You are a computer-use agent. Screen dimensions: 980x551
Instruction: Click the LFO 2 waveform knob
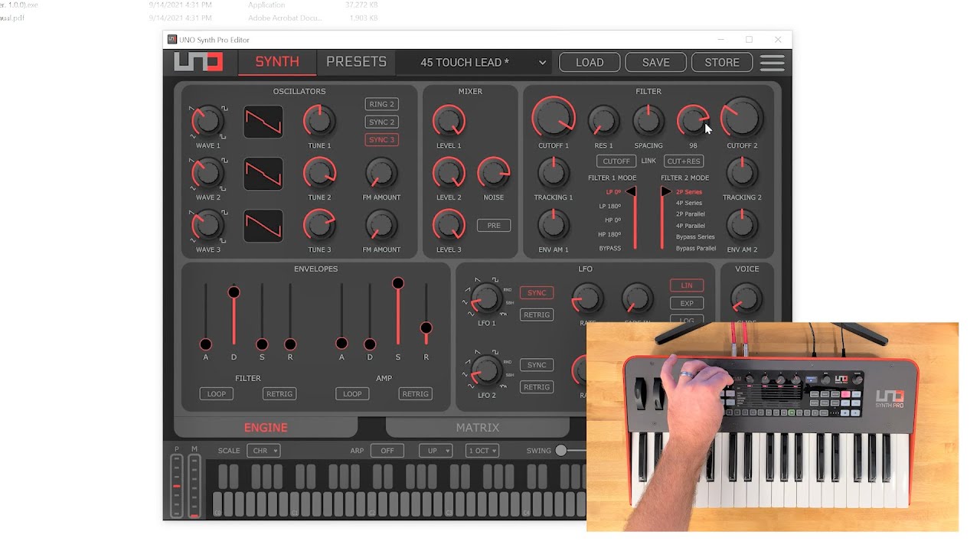click(x=486, y=371)
